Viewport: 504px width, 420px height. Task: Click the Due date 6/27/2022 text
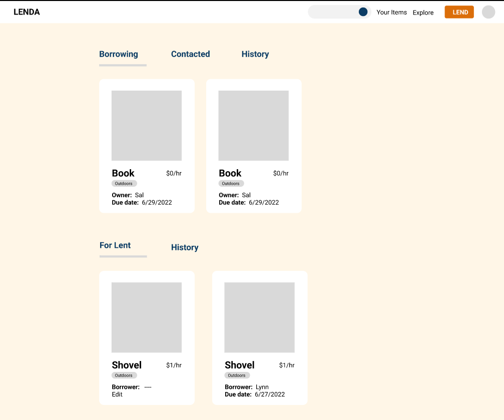point(255,394)
